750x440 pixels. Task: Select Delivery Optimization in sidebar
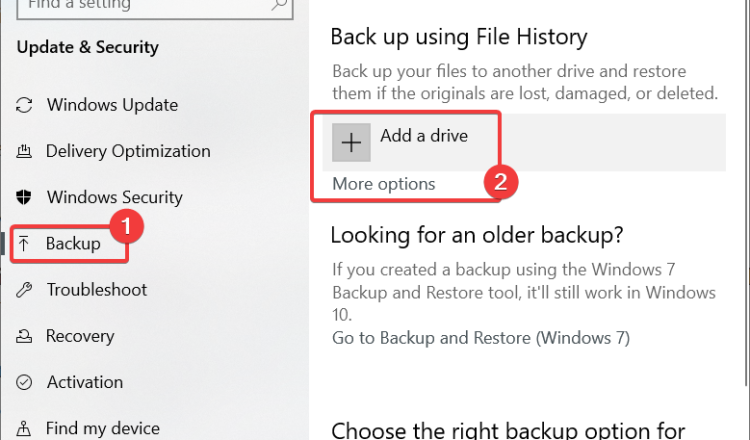click(128, 152)
